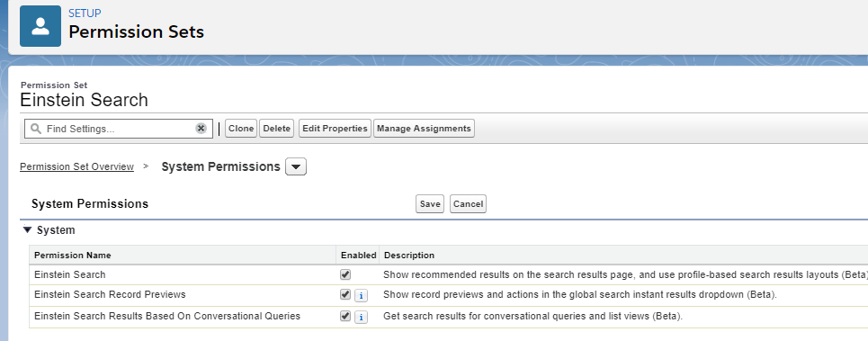Screen dimensions: 868x341
Task: Click the 'Show recommended results' description
Action: pos(625,274)
